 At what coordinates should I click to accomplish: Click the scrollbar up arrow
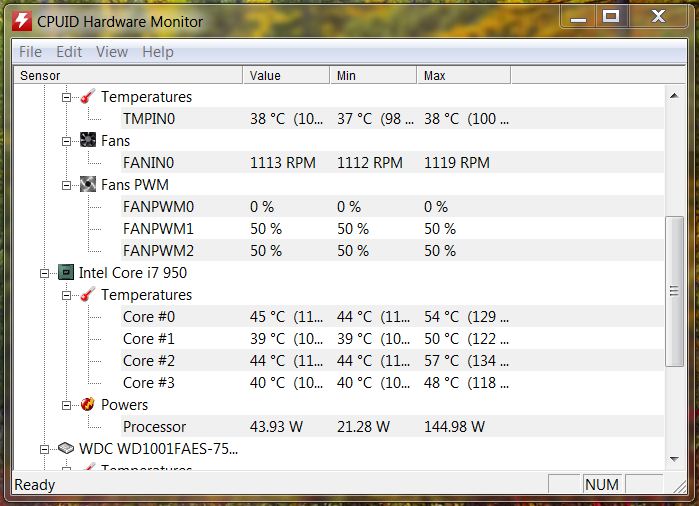674,95
